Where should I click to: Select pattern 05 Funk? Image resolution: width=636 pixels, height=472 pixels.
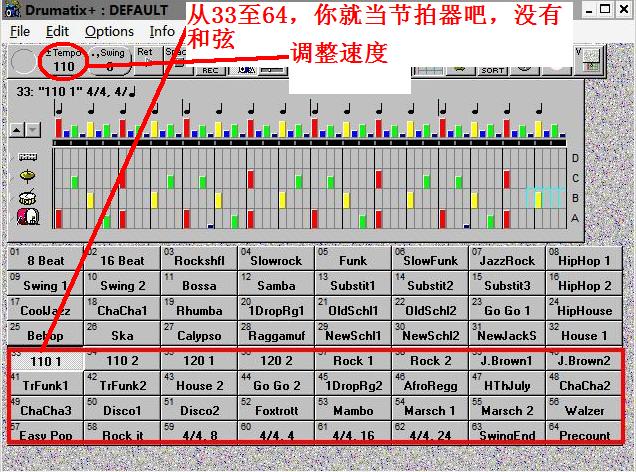click(x=353, y=258)
